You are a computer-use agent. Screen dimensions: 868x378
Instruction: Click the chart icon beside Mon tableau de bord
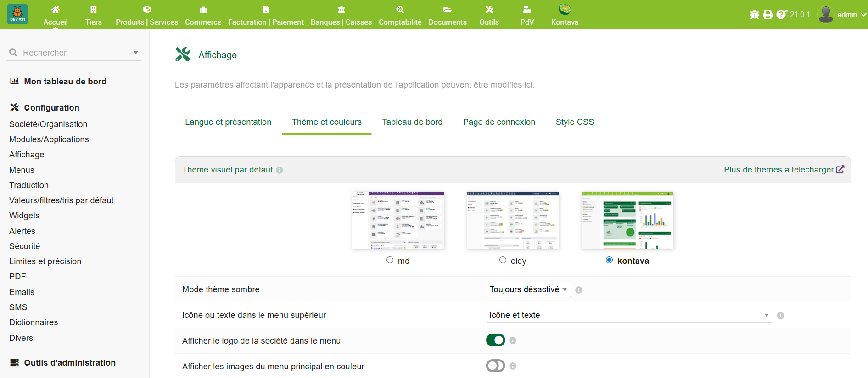[15, 81]
